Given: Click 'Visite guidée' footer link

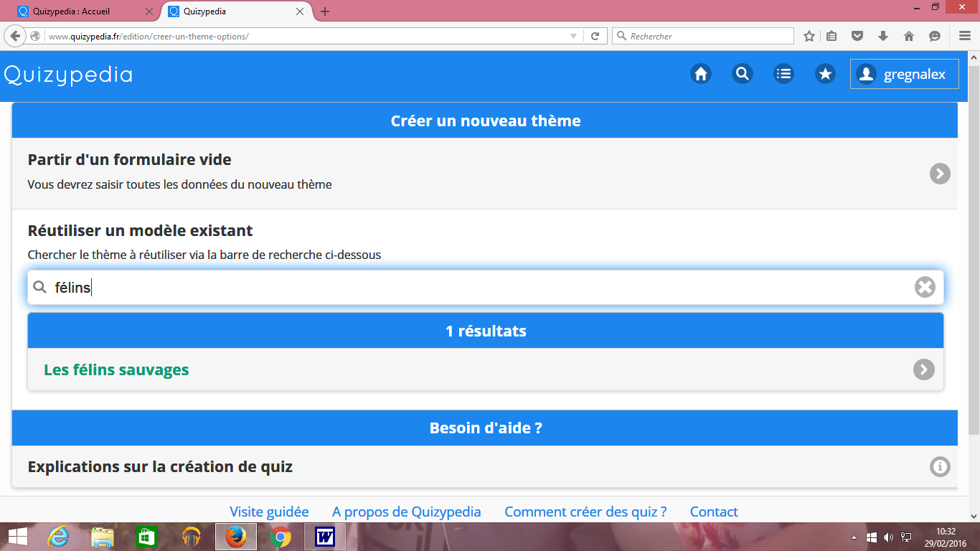Looking at the screenshot, I should (x=269, y=512).
